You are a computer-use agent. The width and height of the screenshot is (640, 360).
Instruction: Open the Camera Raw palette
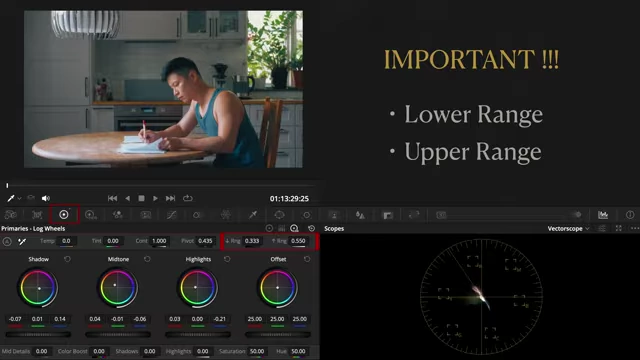(x=11, y=215)
